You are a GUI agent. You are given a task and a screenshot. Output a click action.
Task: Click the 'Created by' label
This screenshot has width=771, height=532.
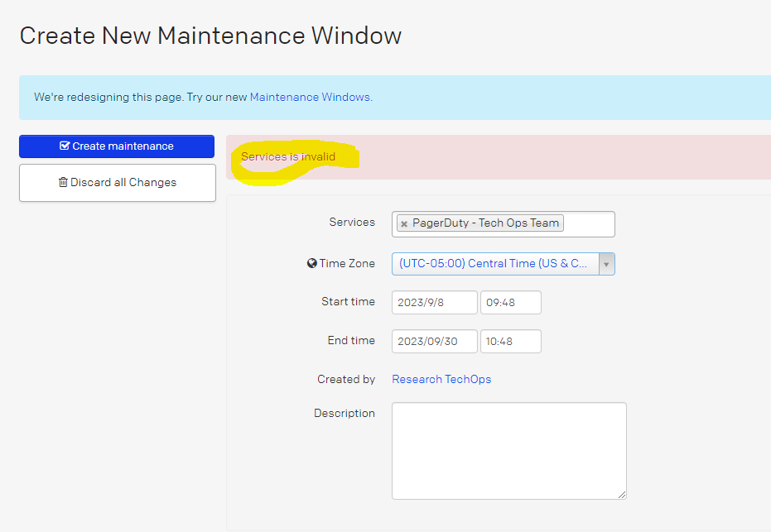pos(346,379)
